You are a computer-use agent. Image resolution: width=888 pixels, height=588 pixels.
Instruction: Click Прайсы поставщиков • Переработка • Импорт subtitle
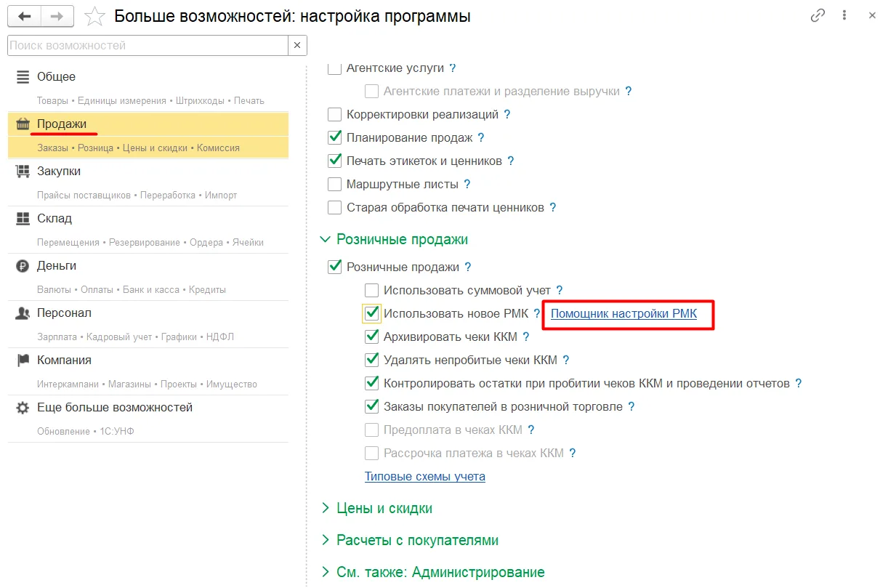pyautogui.click(x=137, y=195)
